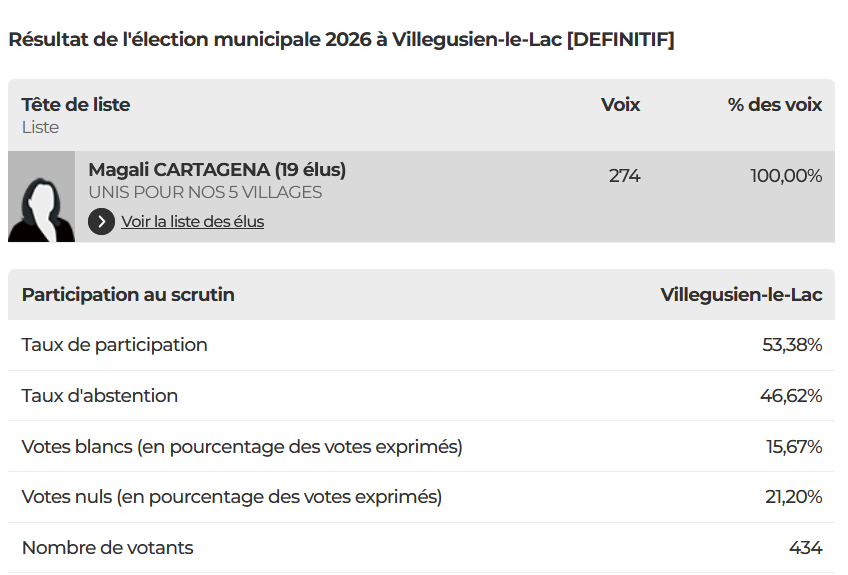Click the chevron arrow circle icon
This screenshot has width=848, height=575.
pos(101,221)
